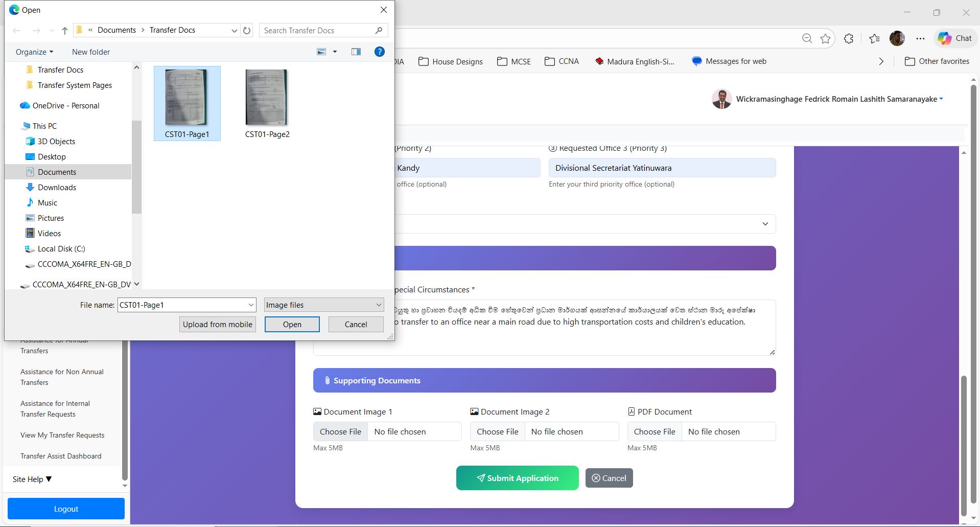Click the browser Extensions puzzle icon
The image size is (980, 527).
848,38
